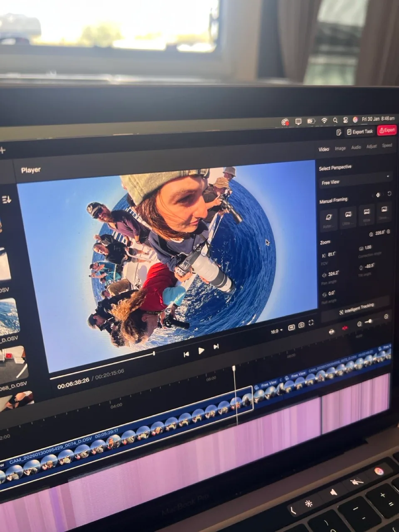Toggle the keyframe diamond next to Manual Framing
This screenshot has width=399, height=532.
pyautogui.click(x=378, y=195)
